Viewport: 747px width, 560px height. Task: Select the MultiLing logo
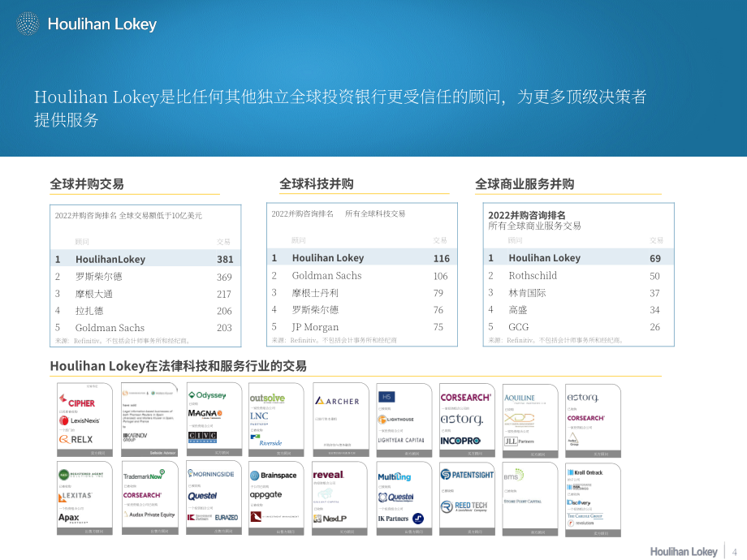tap(394, 476)
